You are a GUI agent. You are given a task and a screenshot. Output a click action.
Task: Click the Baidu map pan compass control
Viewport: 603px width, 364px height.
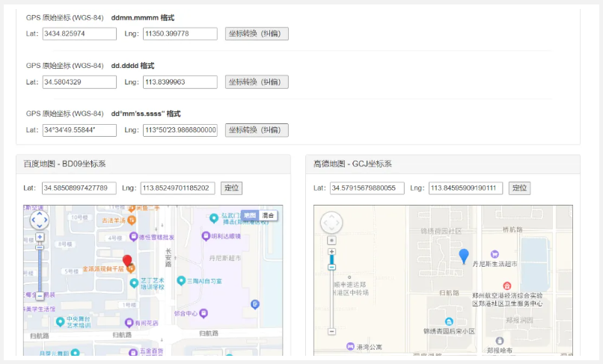coord(39,220)
